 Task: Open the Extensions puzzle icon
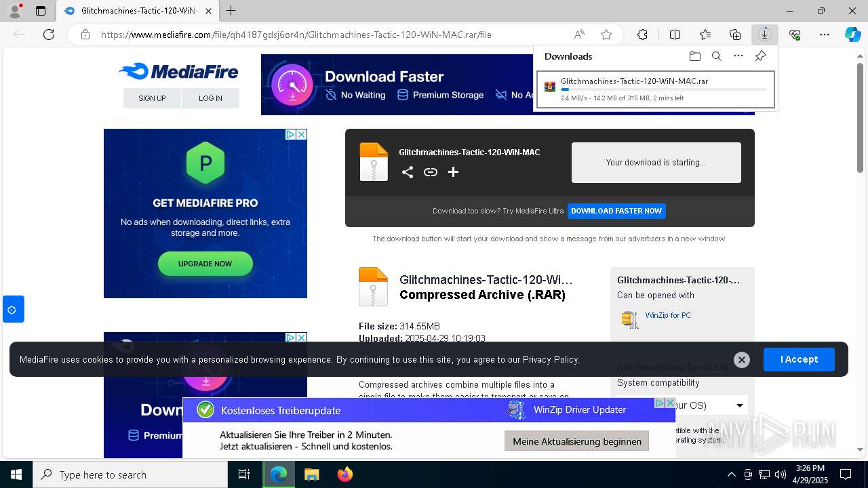[x=642, y=35]
